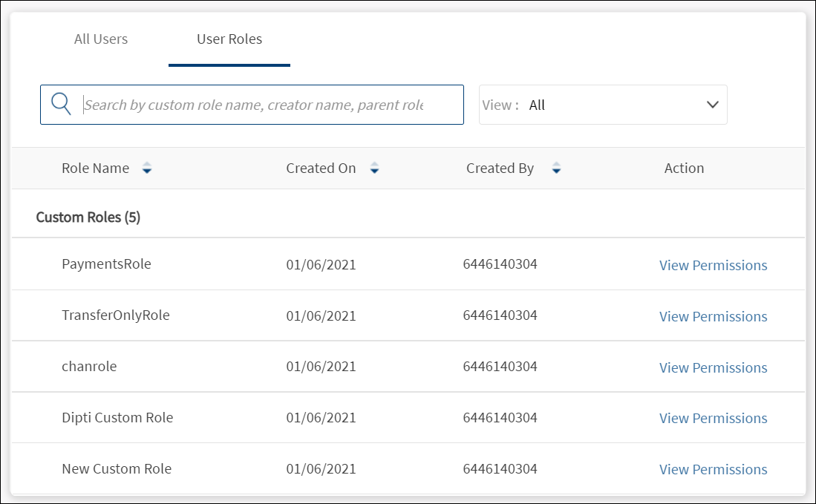The width and height of the screenshot is (816, 504).
Task: Sort by Created On using sort icon
Action: point(374,168)
